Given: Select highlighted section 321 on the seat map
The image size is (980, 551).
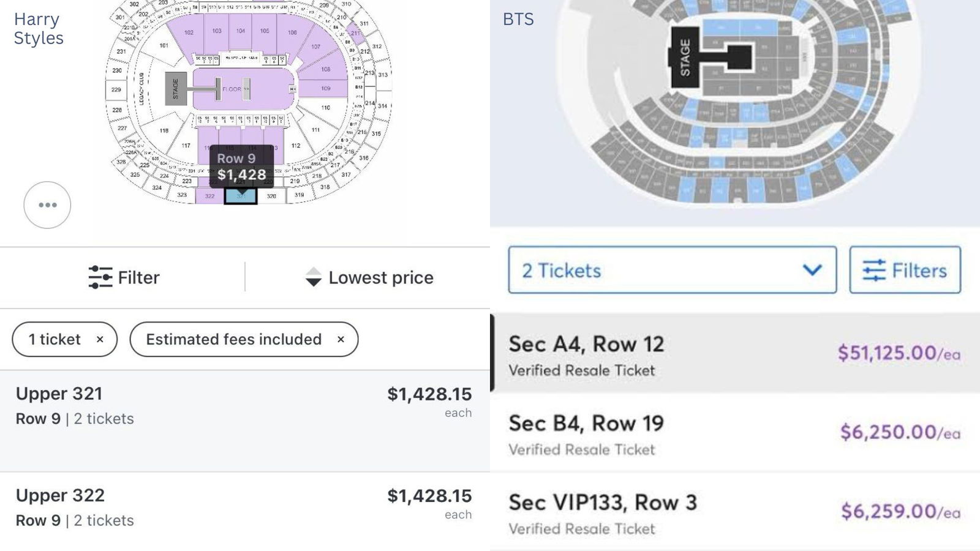Looking at the screenshot, I should click(239, 197).
